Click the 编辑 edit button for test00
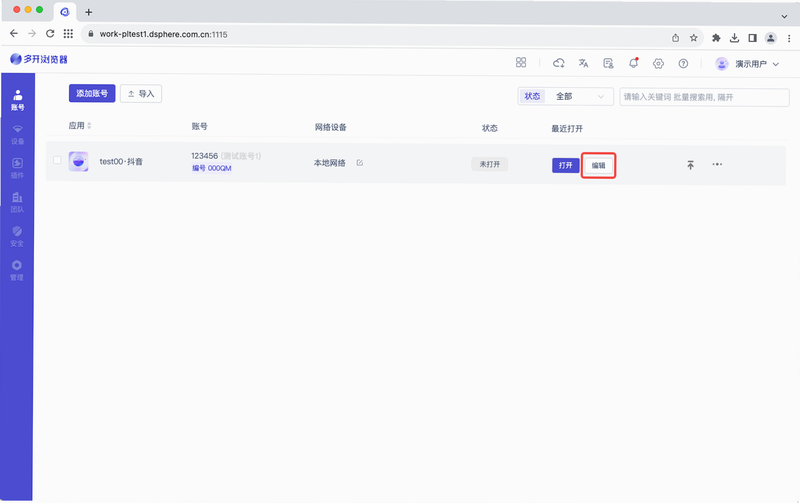The height and width of the screenshot is (503, 800). point(598,165)
